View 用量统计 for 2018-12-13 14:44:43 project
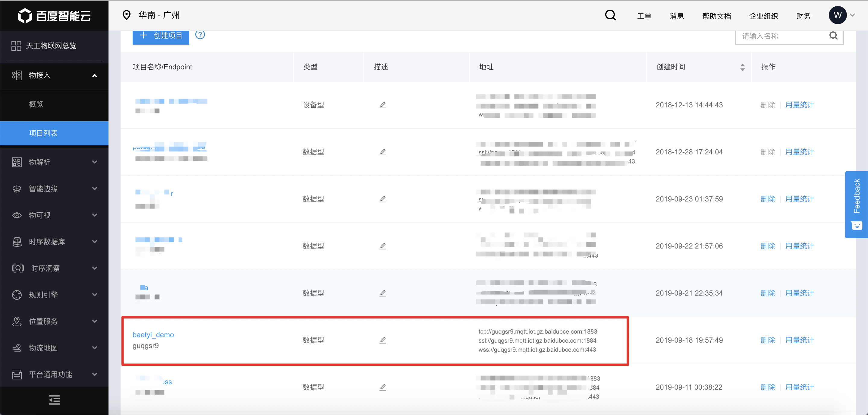This screenshot has width=868, height=415. [799, 105]
